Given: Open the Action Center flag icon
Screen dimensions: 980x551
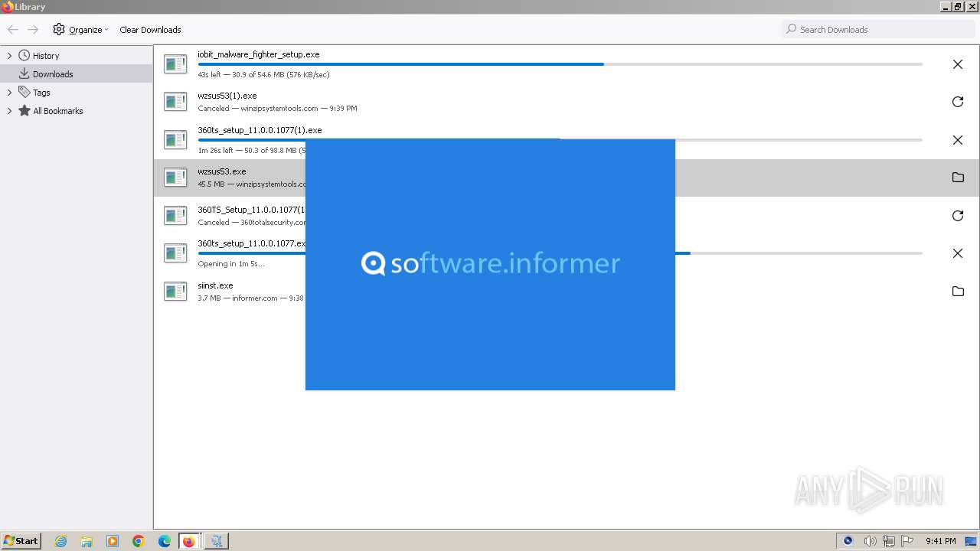Looking at the screenshot, I should coord(907,541).
